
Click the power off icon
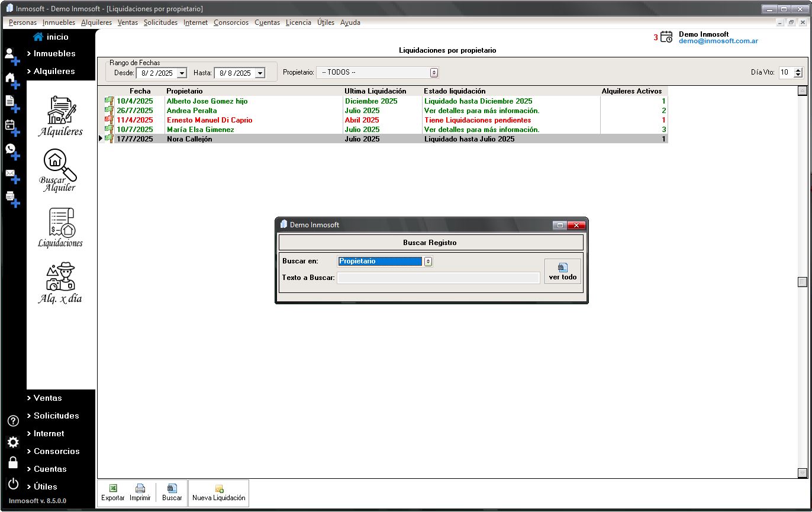point(12,483)
